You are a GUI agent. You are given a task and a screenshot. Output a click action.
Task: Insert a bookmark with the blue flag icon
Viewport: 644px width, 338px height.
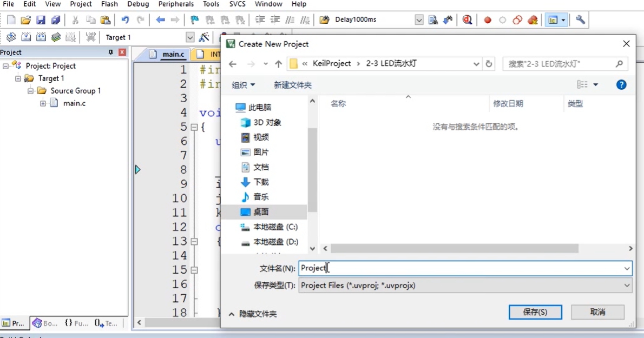[x=195, y=19]
